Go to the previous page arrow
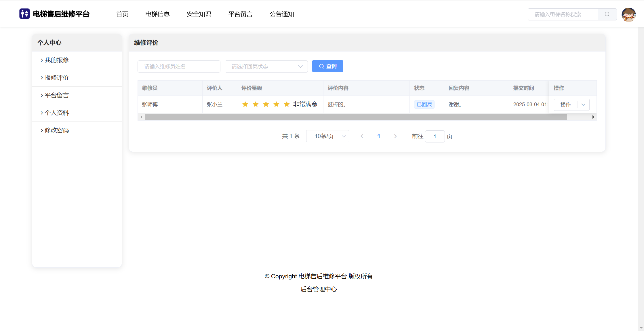This screenshot has width=644, height=331. (x=362, y=136)
